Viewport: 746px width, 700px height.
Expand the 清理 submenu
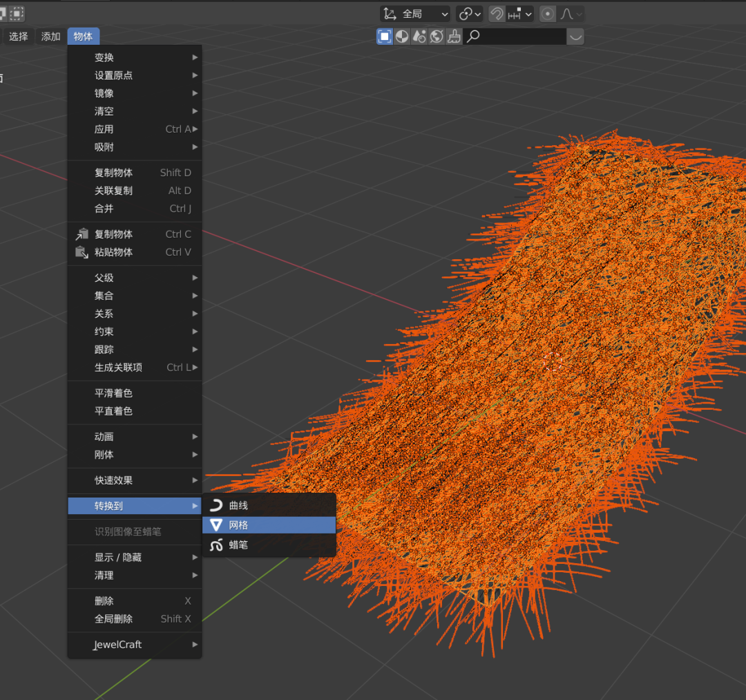pyautogui.click(x=135, y=576)
